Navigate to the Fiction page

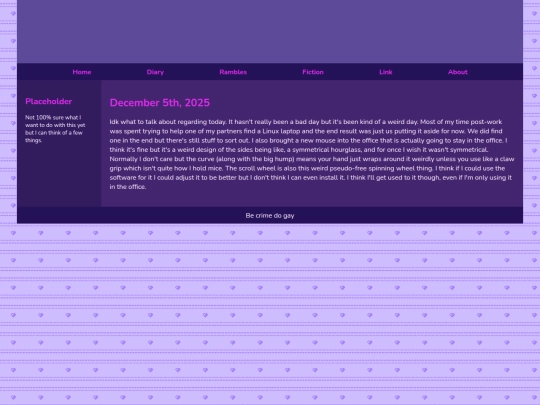point(313,72)
